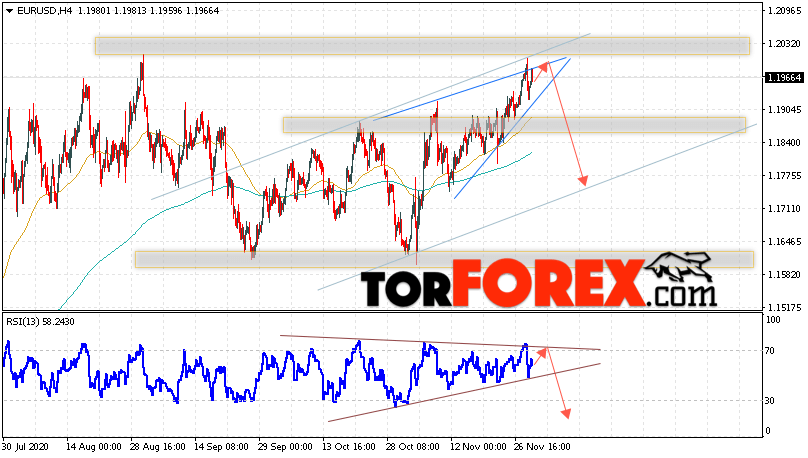Click the 70 level on RSI scale
The height and width of the screenshot is (458, 808).
pos(770,351)
